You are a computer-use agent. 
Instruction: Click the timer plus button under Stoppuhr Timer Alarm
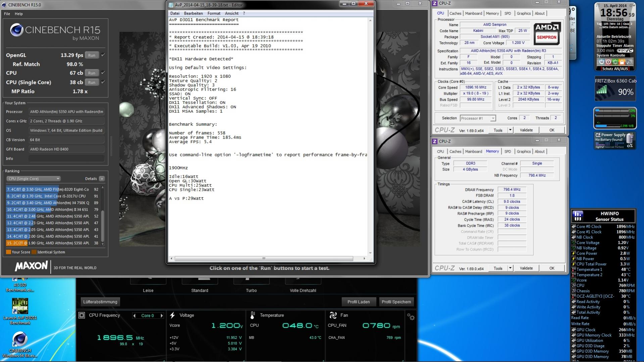click(x=620, y=51)
